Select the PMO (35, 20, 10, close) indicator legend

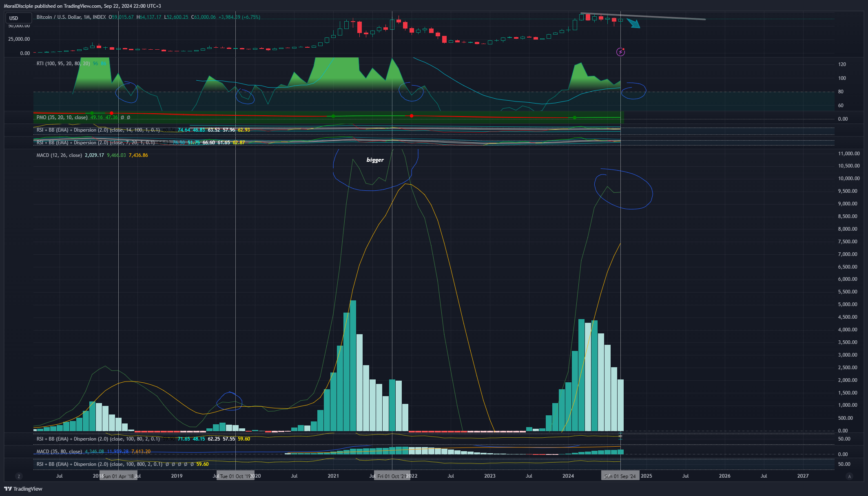(x=62, y=117)
